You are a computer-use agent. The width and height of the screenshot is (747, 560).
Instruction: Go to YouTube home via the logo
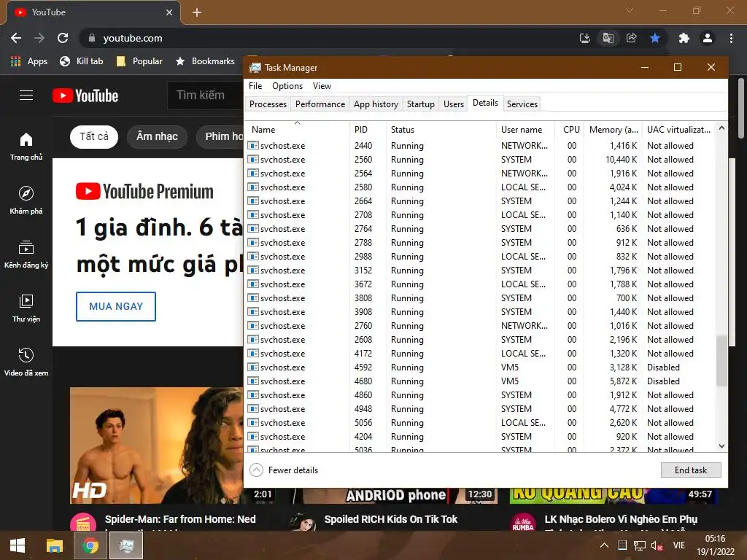[x=85, y=96]
